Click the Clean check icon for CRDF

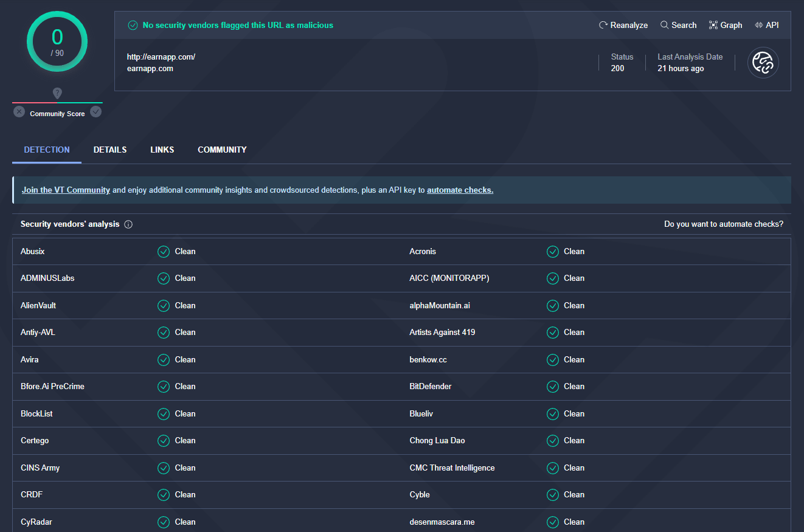[x=164, y=495]
